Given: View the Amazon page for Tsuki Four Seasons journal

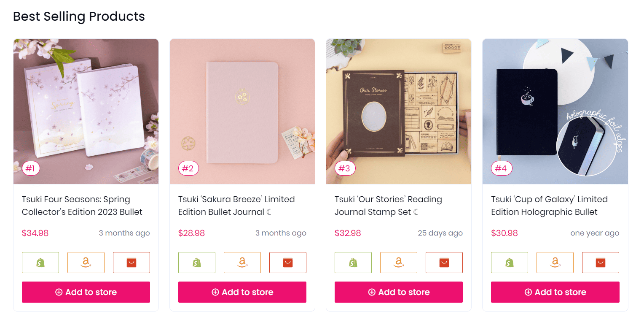Looking at the screenshot, I should point(86,262).
